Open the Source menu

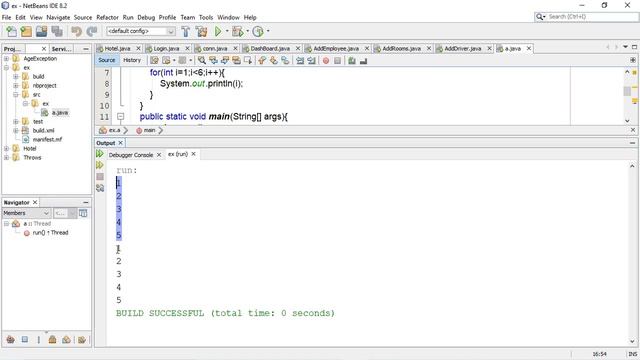click(83, 17)
